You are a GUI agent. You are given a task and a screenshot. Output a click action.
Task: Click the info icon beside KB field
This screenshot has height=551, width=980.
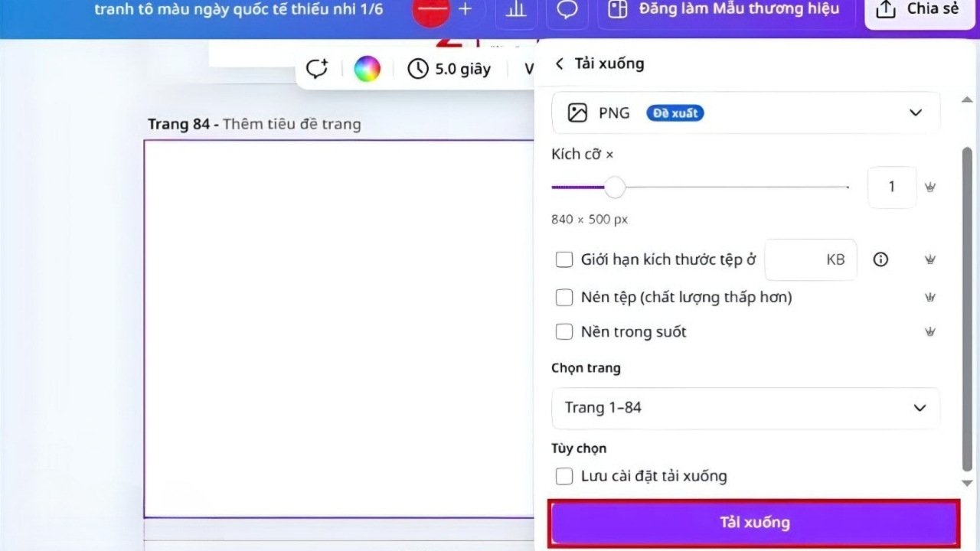pos(880,259)
